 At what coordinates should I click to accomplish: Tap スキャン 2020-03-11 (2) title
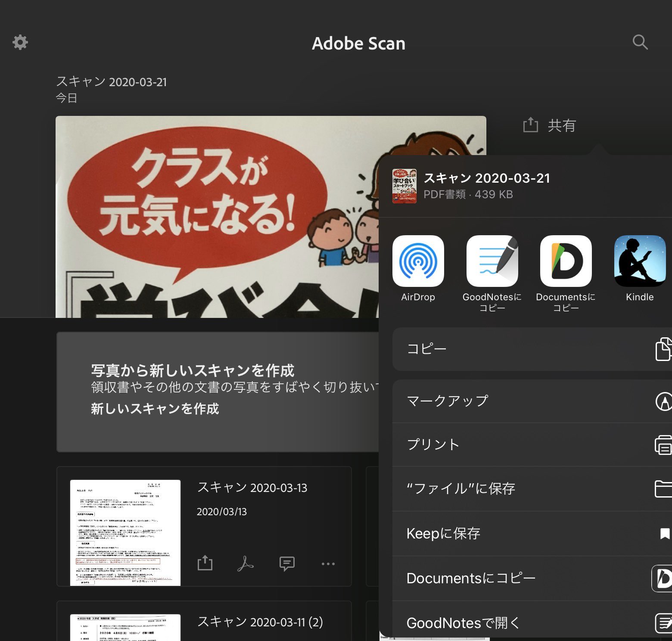[260, 622]
